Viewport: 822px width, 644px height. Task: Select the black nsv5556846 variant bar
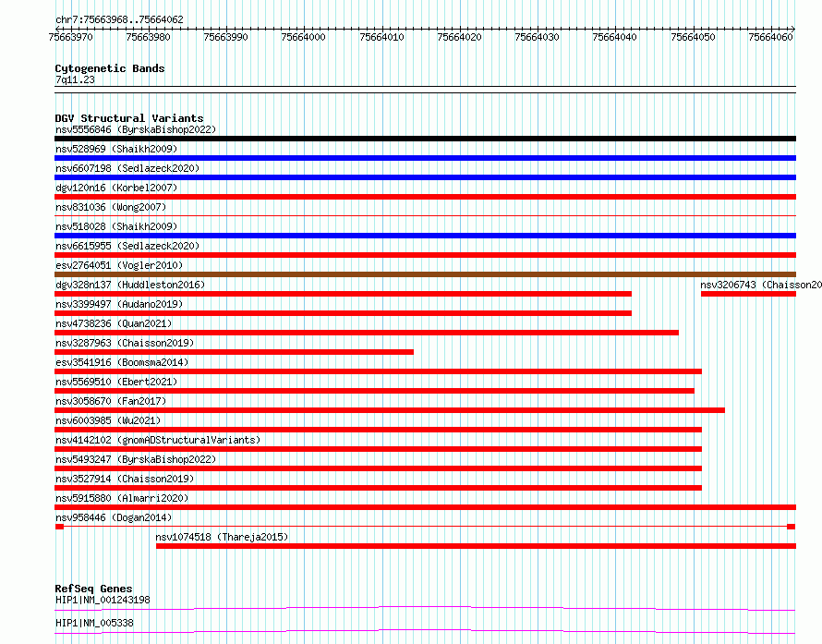tap(425, 139)
